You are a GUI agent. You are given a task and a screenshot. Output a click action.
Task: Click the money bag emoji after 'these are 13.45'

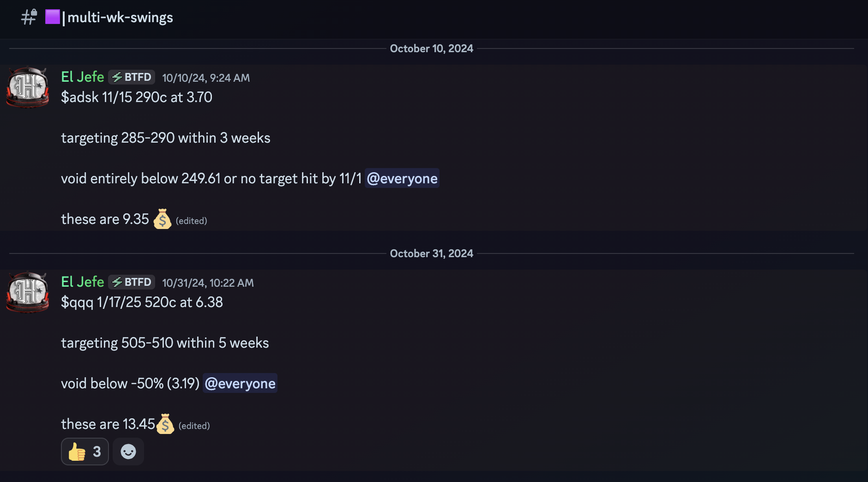point(165,424)
